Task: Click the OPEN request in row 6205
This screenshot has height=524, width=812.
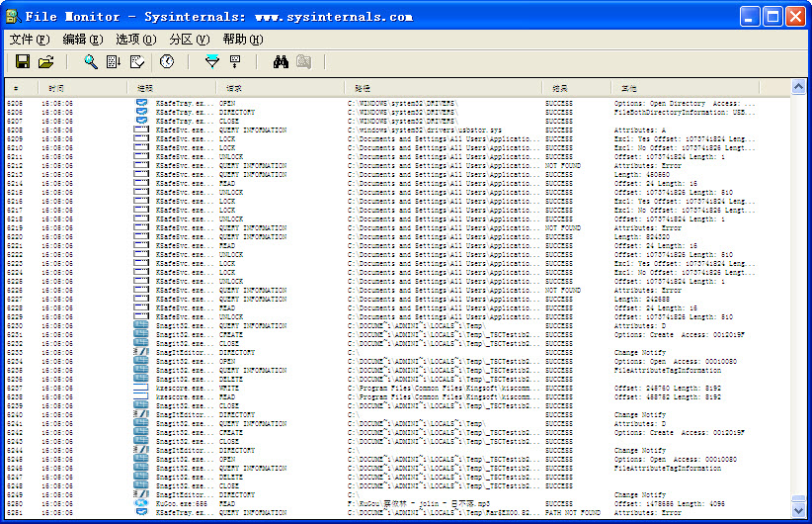Action: point(227,103)
